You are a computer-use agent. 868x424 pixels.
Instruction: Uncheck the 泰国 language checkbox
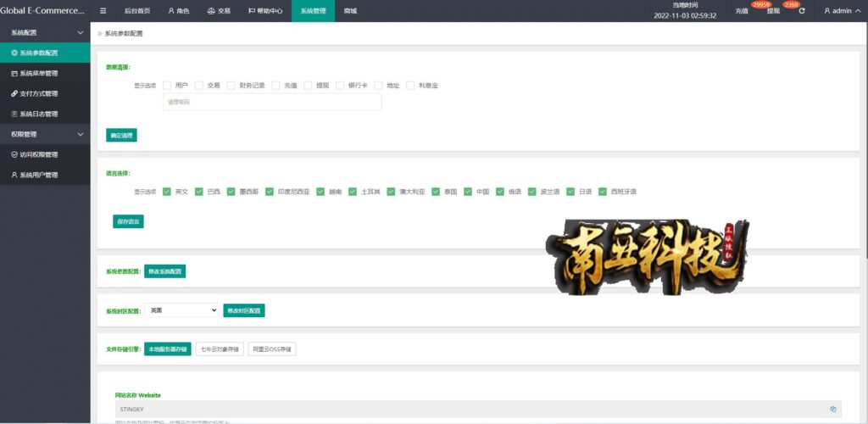click(436, 192)
